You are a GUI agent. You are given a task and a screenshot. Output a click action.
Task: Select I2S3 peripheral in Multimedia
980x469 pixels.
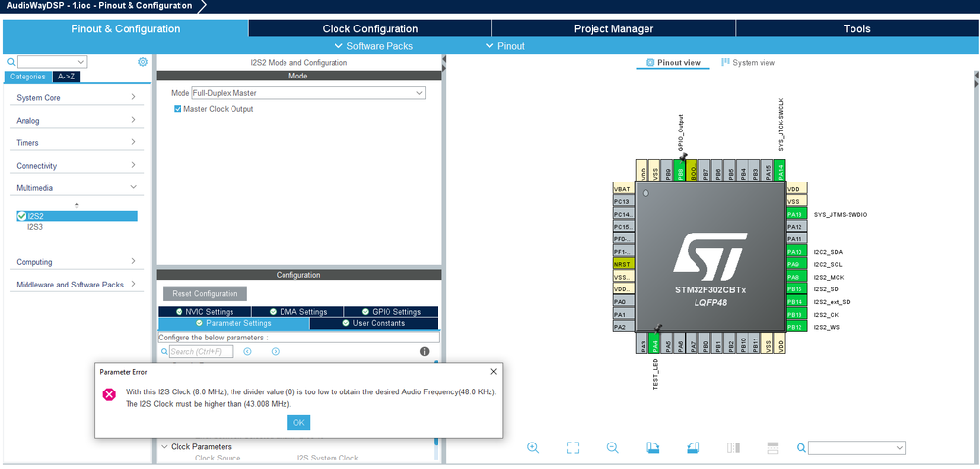click(35, 227)
